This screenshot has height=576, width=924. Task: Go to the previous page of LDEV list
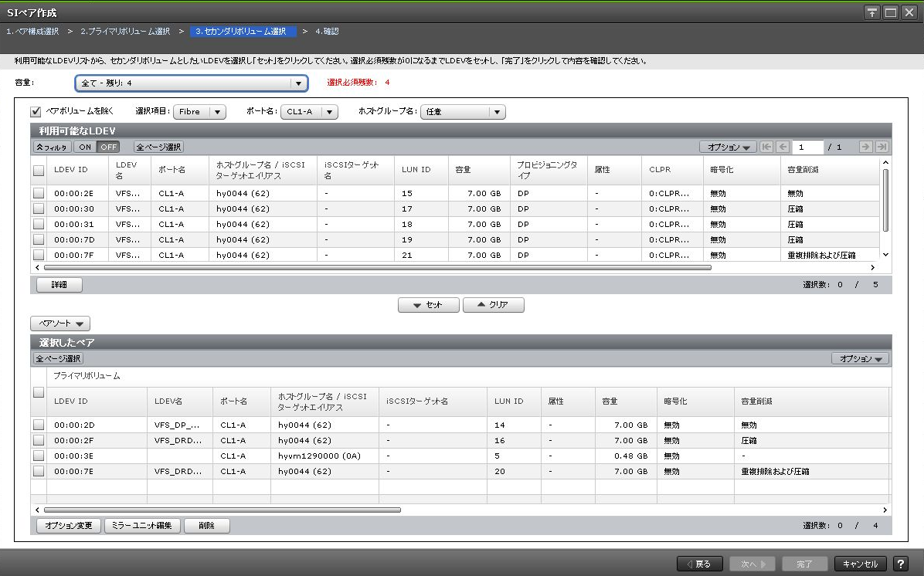click(x=782, y=147)
